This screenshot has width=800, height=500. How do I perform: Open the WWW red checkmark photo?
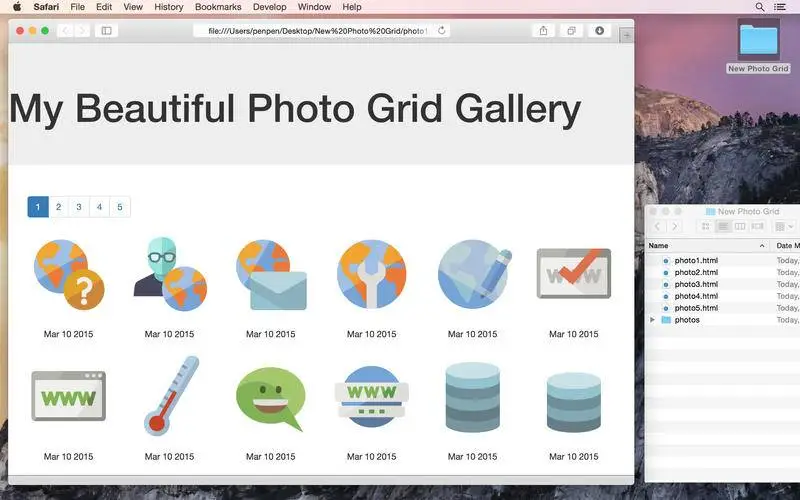point(573,273)
